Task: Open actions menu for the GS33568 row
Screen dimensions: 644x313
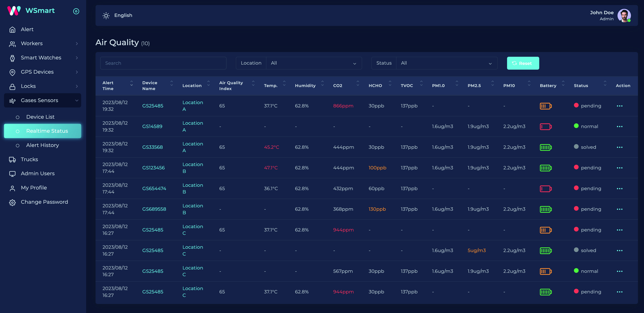Action: click(619, 147)
